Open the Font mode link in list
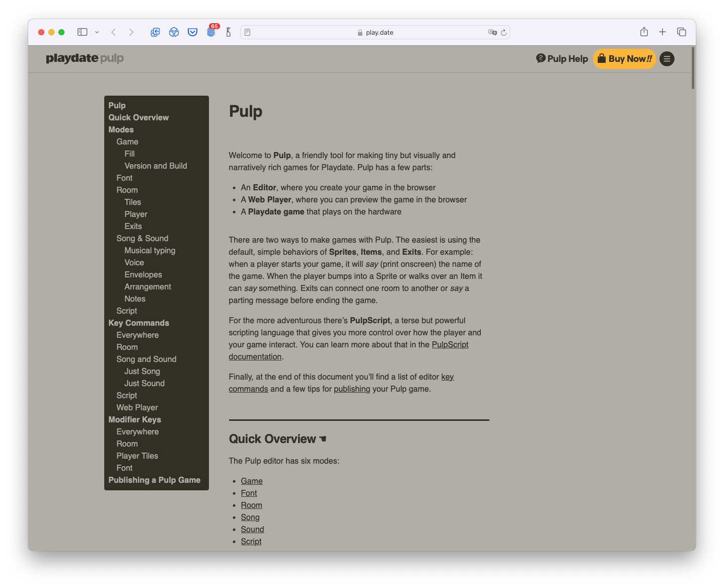Image resolution: width=724 pixels, height=588 pixels. tap(249, 493)
